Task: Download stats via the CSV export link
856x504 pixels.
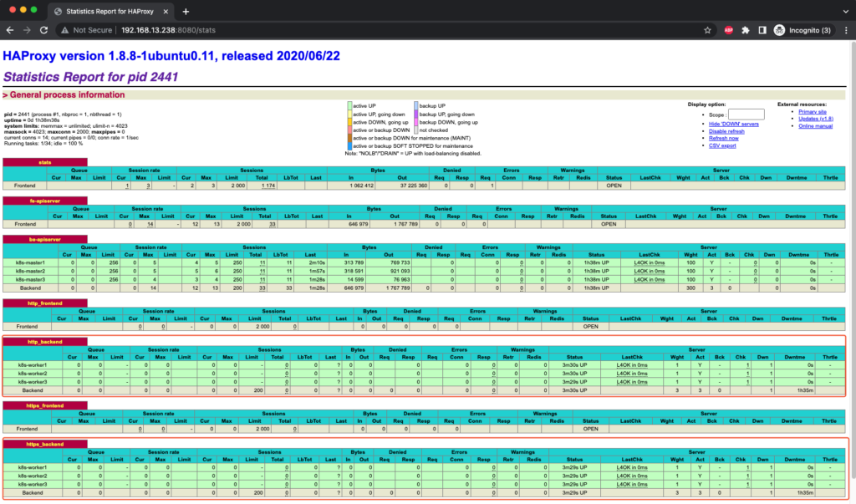Action: pyautogui.click(x=722, y=145)
